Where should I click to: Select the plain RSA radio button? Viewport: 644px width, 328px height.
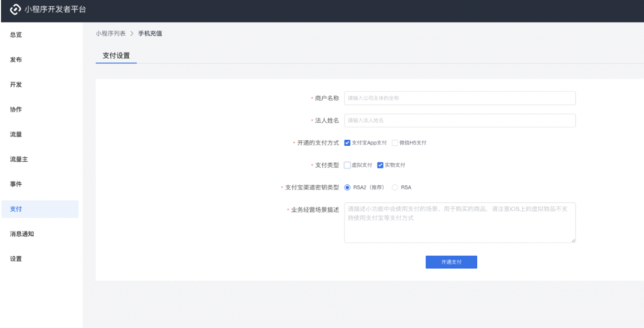395,188
